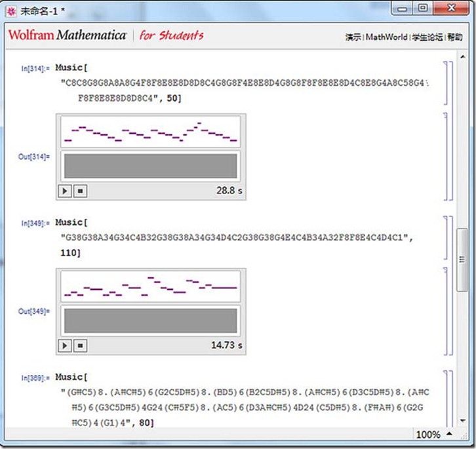Click the Out[314]= cell label
476x449 pixels.
pos(33,157)
